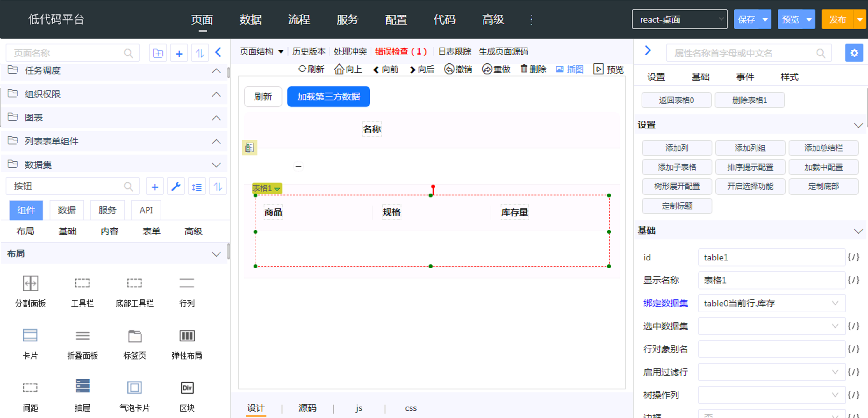
Task: Toggle expression mode for 启用过滤行 field
Action: pos(853,372)
